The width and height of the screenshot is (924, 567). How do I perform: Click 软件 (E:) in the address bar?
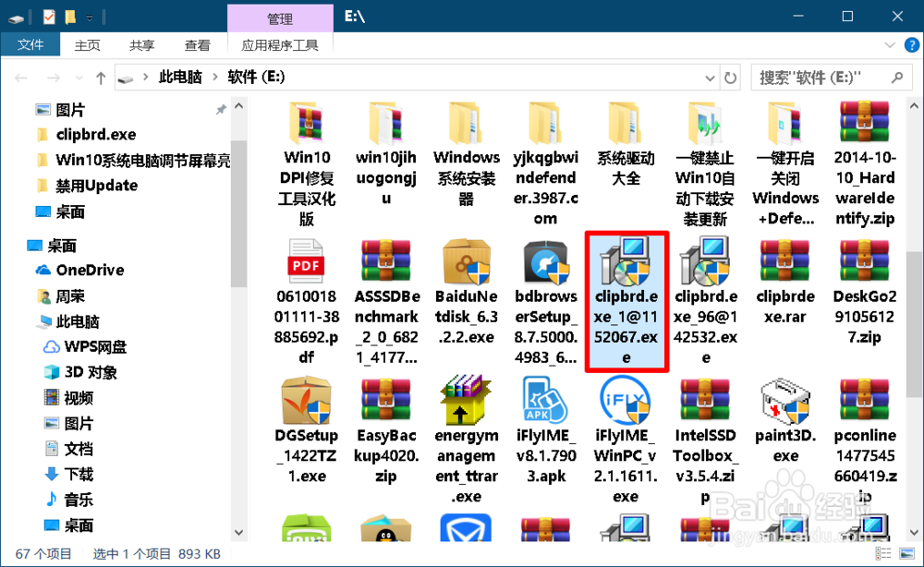256,78
